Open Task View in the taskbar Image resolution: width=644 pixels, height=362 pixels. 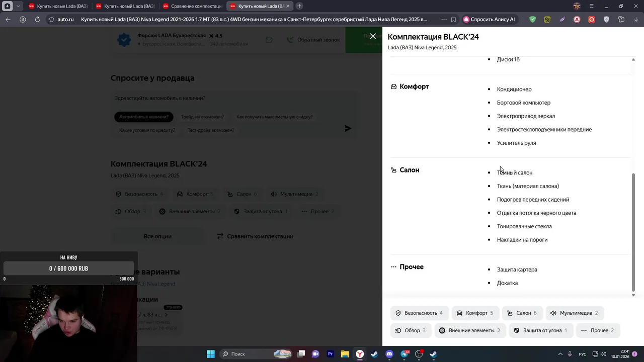pos(301,354)
